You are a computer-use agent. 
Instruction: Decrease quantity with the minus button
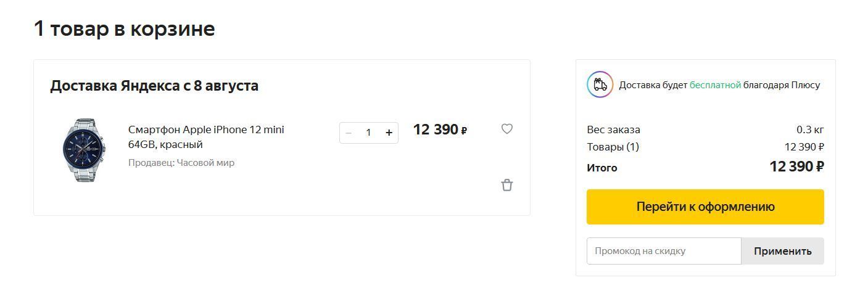(x=349, y=133)
